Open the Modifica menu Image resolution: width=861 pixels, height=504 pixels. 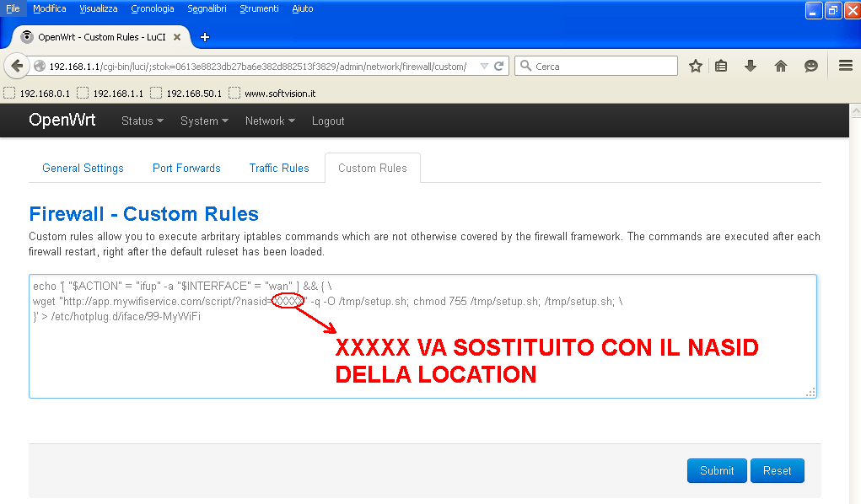pos(50,8)
